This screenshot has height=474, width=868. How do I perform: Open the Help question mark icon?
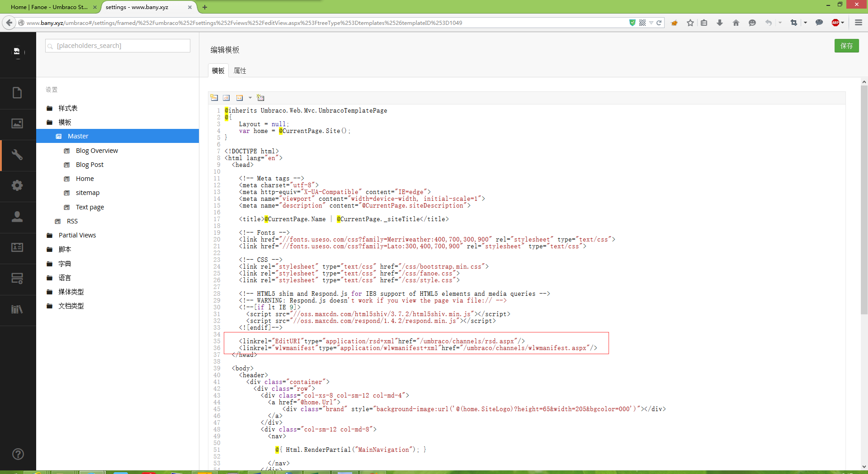point(18,454)
